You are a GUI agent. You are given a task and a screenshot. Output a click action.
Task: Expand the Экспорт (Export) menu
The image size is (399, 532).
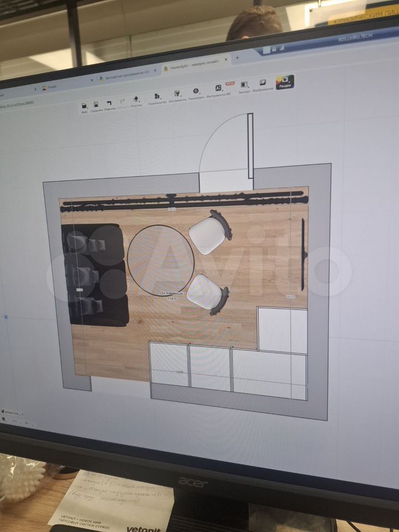[244, 86]
